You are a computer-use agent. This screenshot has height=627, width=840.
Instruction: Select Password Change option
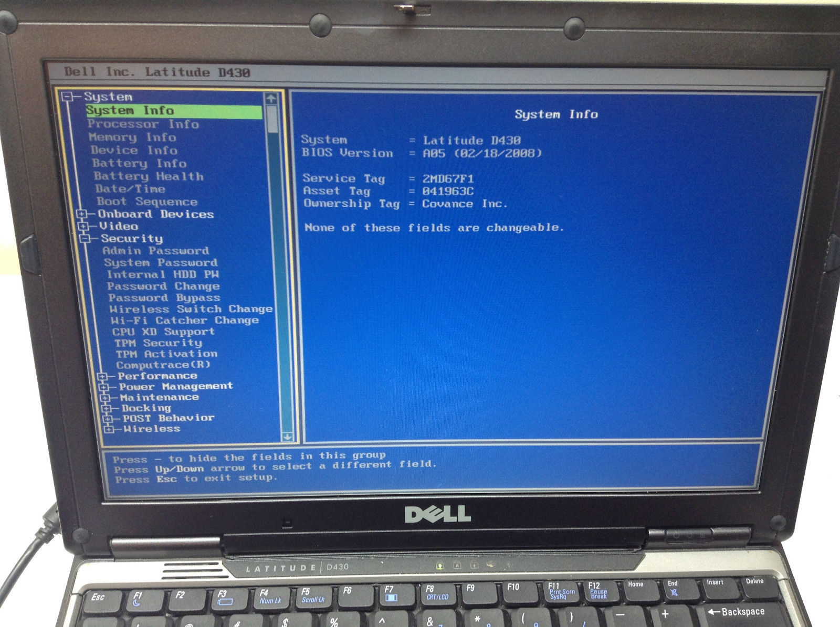pyautogui.click(x=163, y=286)
